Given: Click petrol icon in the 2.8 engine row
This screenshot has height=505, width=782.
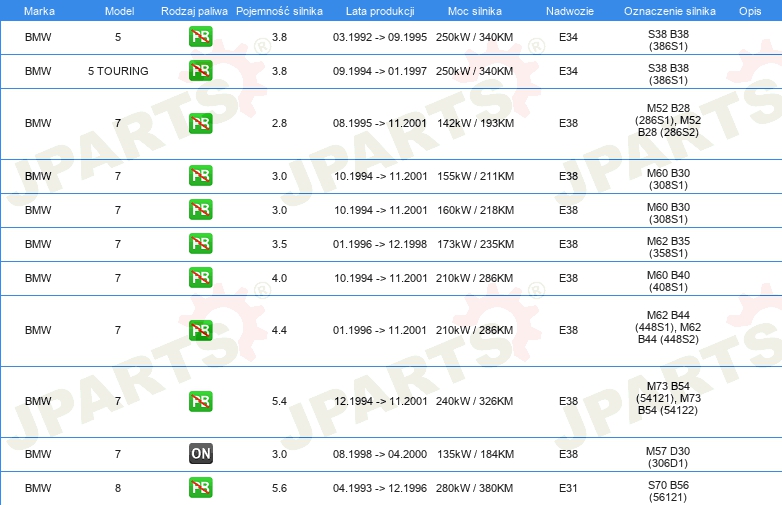Looking at the screenshot, I should [x=200, y=123].
